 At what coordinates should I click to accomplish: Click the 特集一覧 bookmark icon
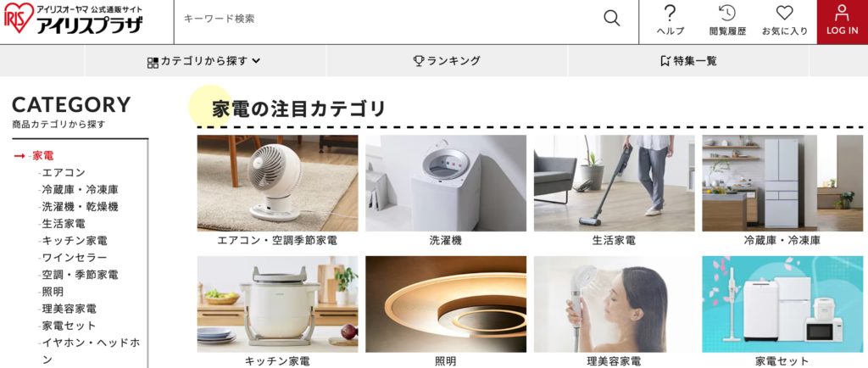pyautogui.click(x=665, y=61)
